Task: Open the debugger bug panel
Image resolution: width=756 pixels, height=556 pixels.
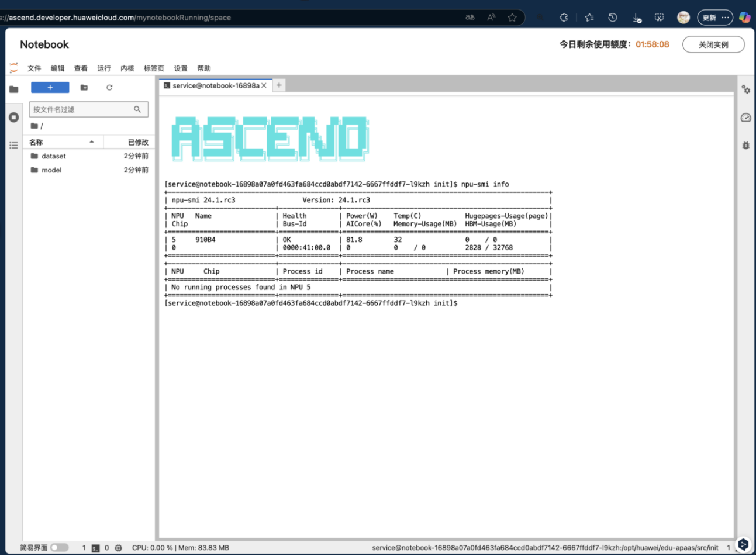Action: click(745, 145)
